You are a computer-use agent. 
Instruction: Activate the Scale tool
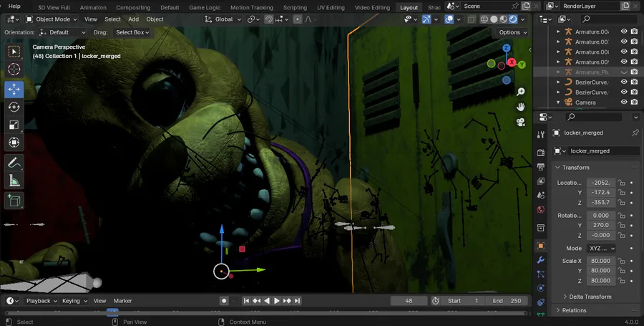coord(14,125)
